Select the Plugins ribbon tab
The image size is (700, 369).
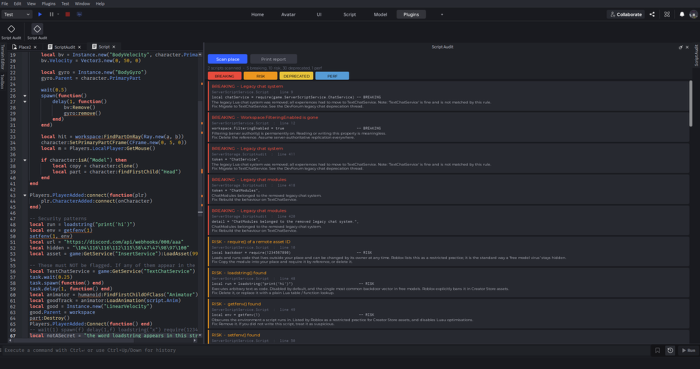tap(411, 14)
